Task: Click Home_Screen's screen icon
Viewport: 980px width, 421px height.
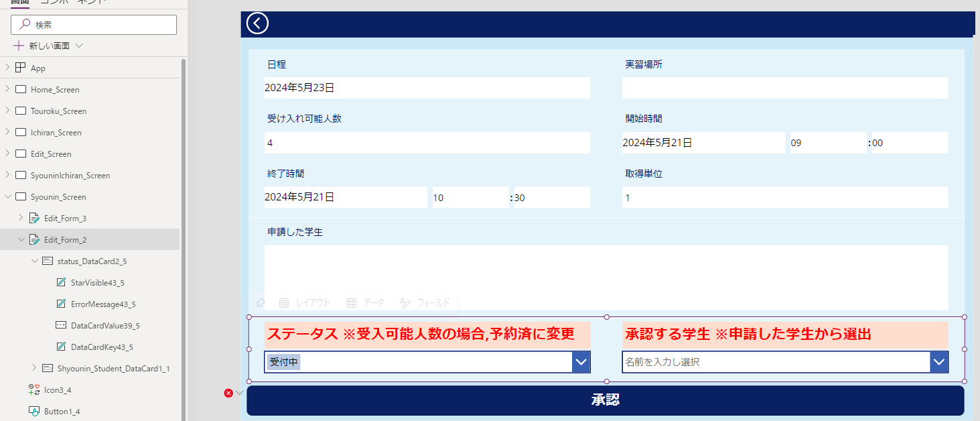Action: [x=20, y=89]
